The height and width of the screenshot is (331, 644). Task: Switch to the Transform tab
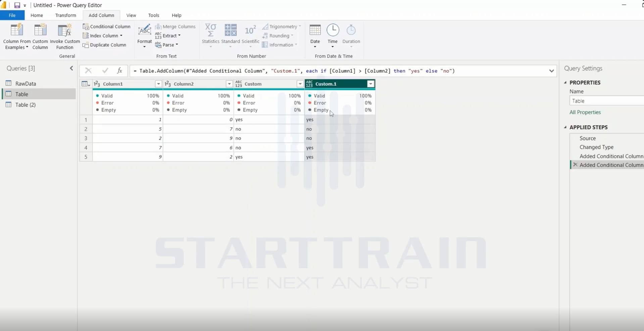click(x=65, y=15)
